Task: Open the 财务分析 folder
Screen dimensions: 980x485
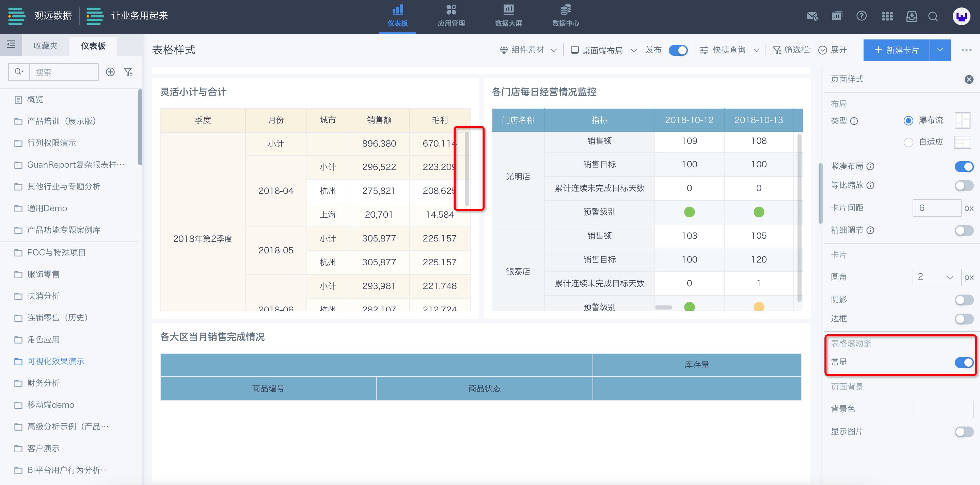Action: pyautogui.click(x=43, y=383)
